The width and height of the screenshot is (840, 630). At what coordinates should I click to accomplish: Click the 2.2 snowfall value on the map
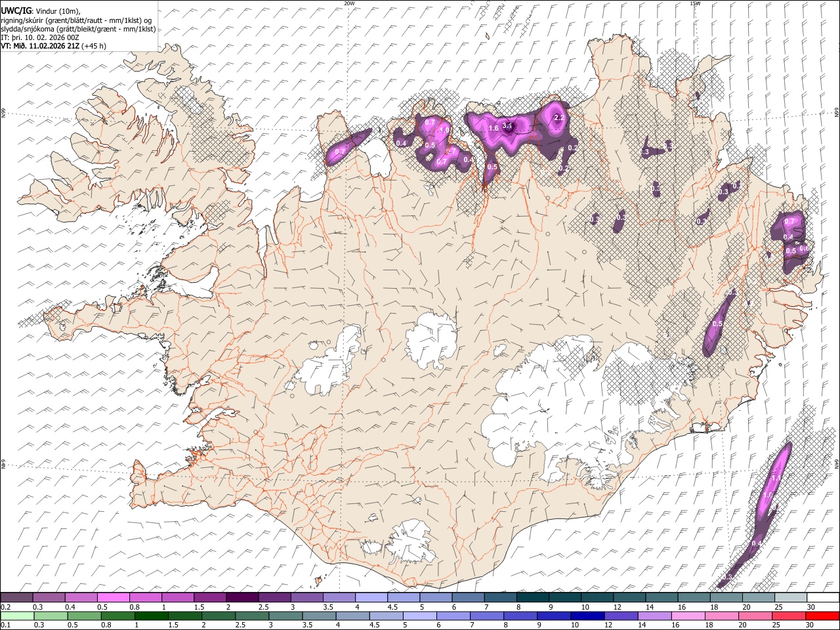pyautogui.click(x=559, y=117)
